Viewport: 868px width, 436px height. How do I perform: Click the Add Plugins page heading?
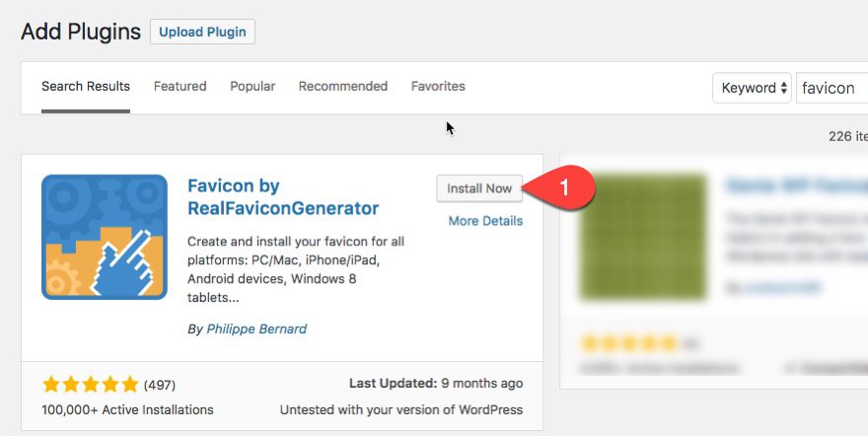click(81, 32)
